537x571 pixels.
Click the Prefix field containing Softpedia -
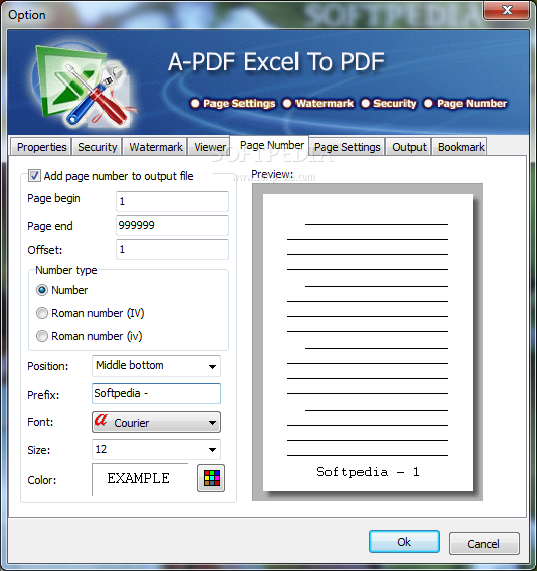click(156, 393)
